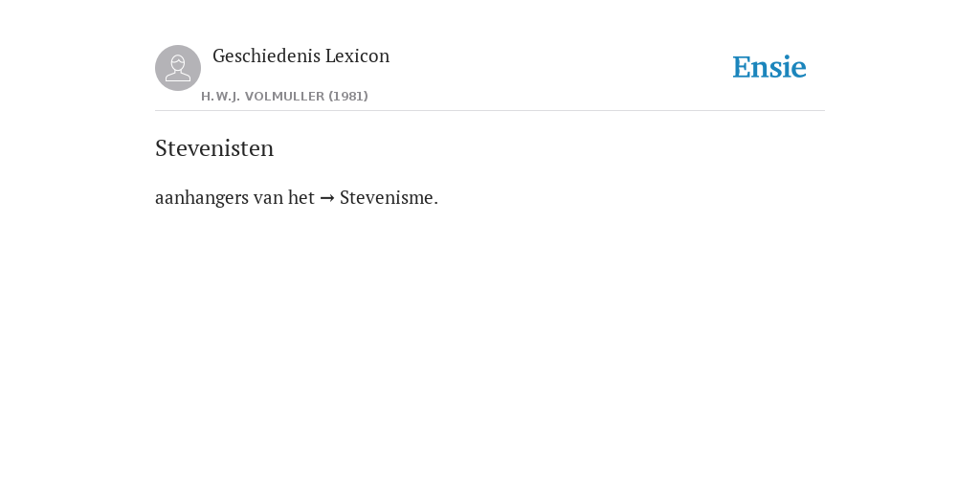Click the arrow before Stevenisme

[x=327, y=198]
